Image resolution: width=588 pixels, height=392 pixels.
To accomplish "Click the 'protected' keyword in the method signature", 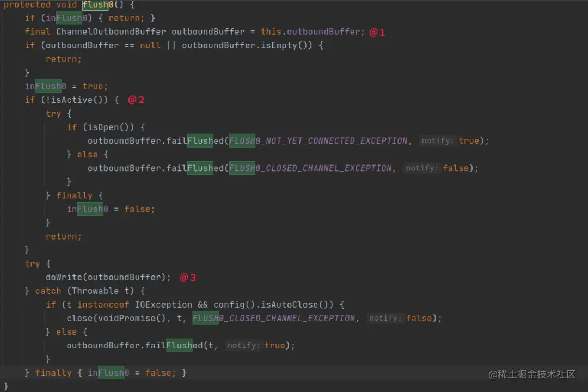I will point(27,4).
